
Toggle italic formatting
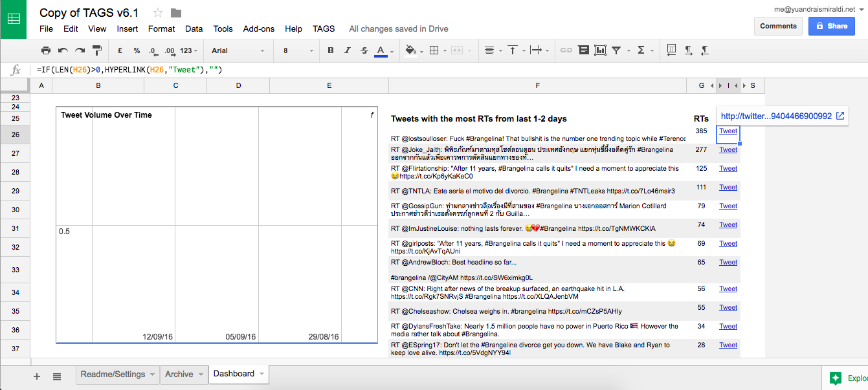point(348,50)
